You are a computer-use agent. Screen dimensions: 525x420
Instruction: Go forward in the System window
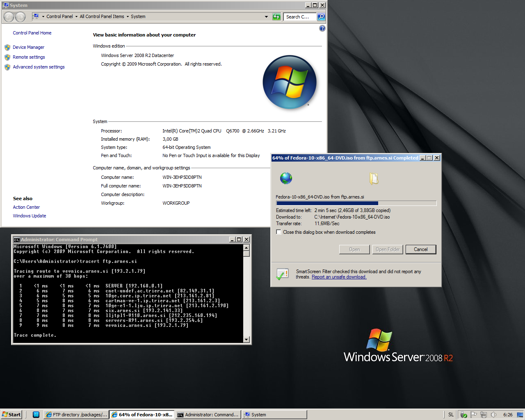pos(21,17)
